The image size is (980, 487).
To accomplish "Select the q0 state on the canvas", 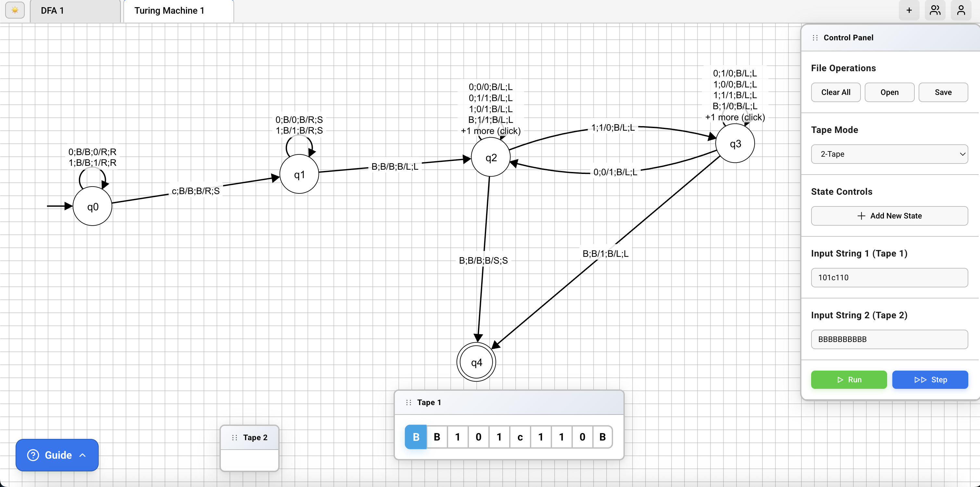I will 92,207.
